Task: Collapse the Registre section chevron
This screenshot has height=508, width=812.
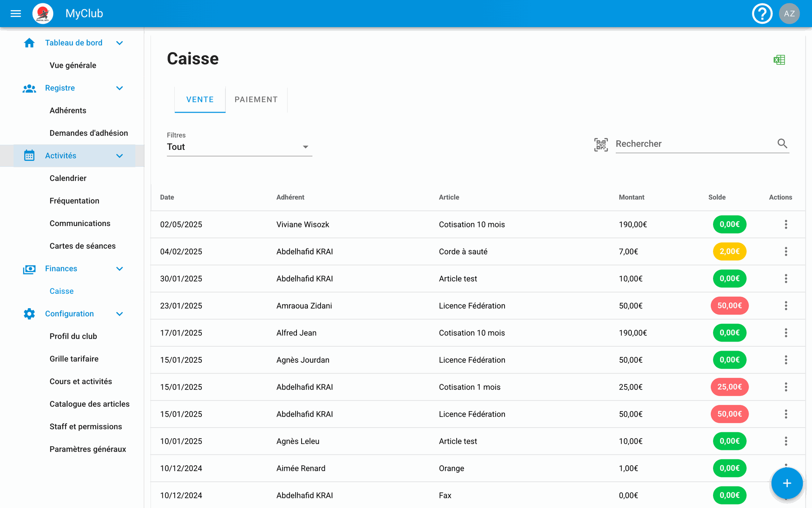Action: 120,88
